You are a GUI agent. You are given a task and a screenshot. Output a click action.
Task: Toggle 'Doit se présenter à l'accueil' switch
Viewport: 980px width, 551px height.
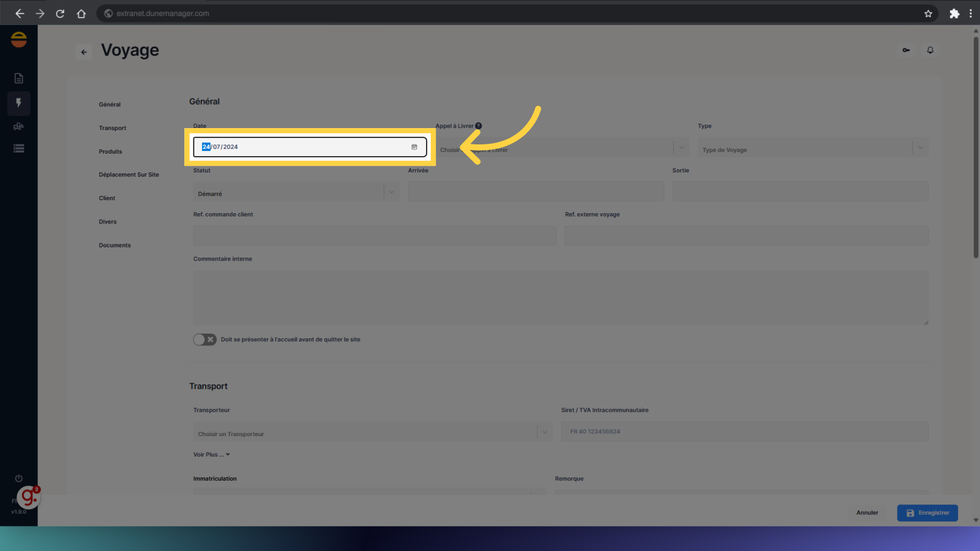(x=205, y=340)
